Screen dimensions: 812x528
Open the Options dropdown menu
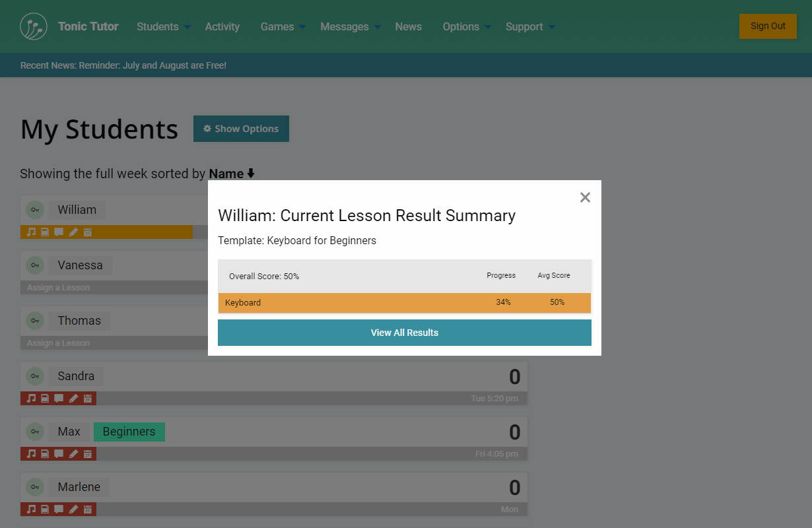467,27
